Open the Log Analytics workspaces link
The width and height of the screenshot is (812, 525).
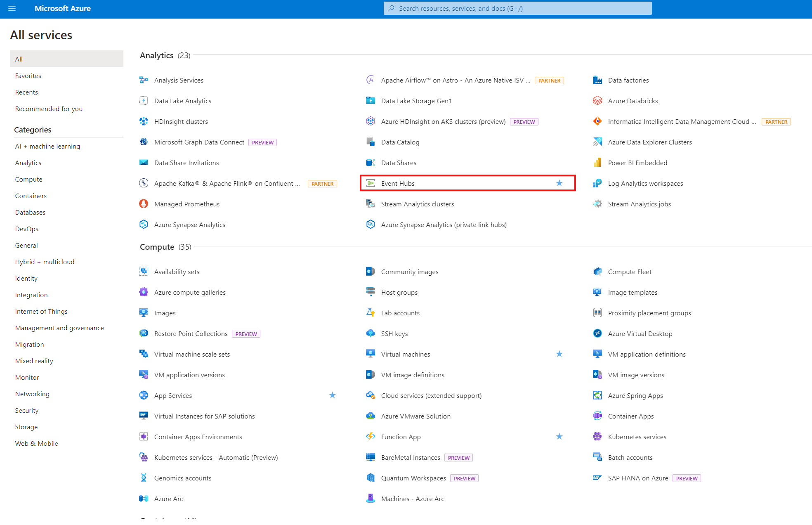coord(645,183)
